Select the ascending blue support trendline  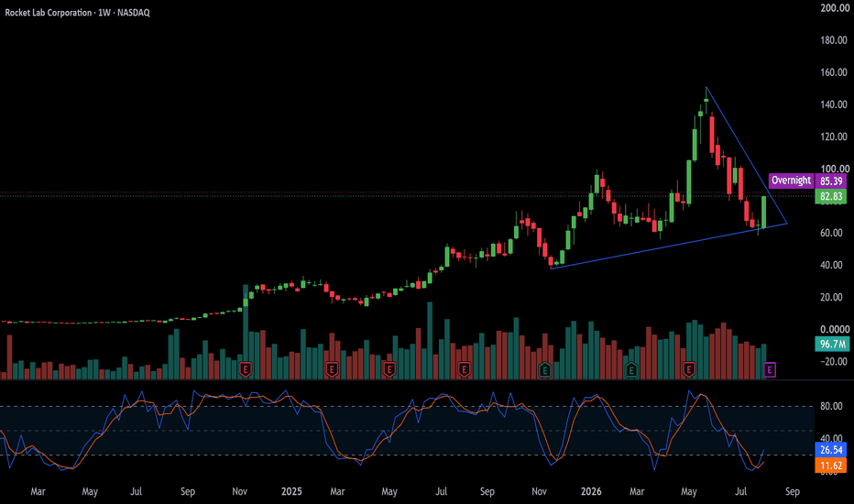pyautogui.click(x=669, y=246)
